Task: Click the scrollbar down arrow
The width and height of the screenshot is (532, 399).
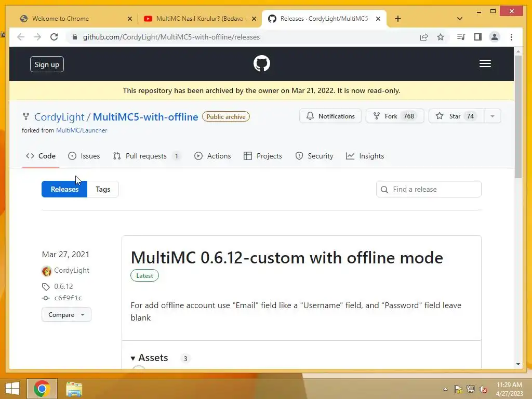Action: [x=518, y=364]
